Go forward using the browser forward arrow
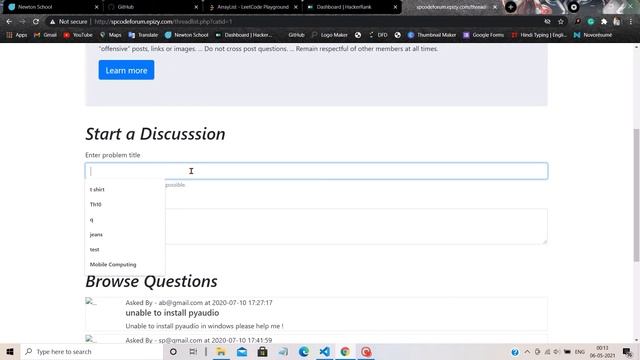This screenshot has width=640, height=360. coord(22,22)
